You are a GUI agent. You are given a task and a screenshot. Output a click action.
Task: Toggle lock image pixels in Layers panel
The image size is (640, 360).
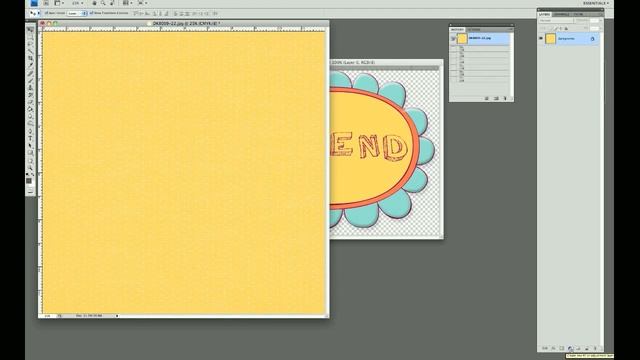(x=556, y=29)
